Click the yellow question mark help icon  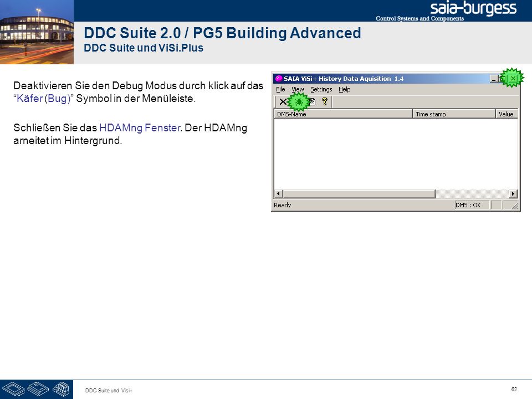[325, 101]
